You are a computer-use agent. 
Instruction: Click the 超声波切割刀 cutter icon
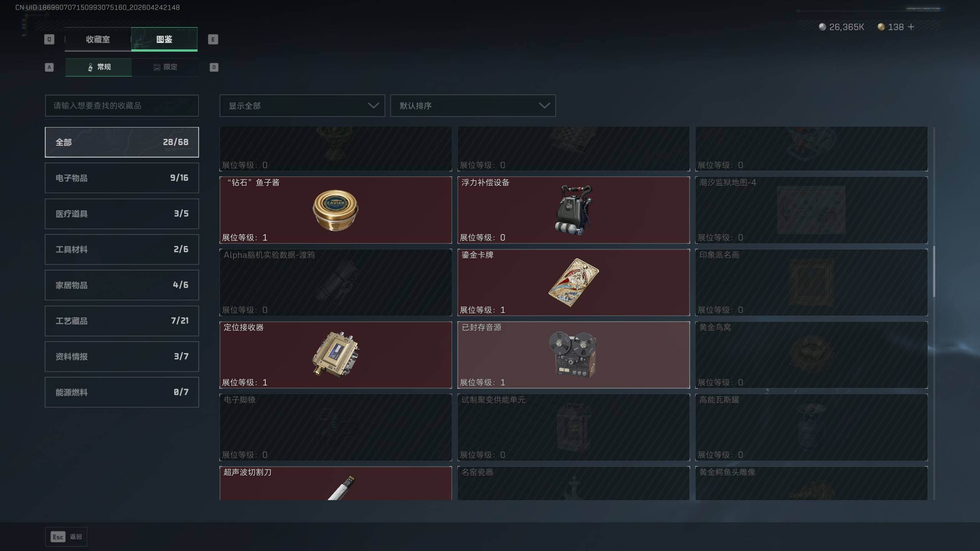click(341, 488)
